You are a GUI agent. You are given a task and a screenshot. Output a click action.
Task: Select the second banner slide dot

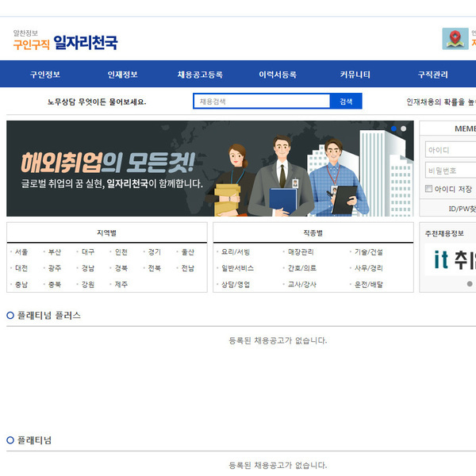[404, 129]
